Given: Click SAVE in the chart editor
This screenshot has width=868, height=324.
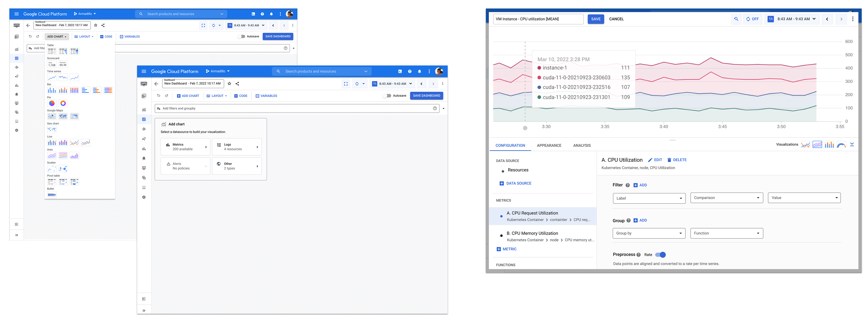Looking at the screenshot, I should click(x=596, y=19).
